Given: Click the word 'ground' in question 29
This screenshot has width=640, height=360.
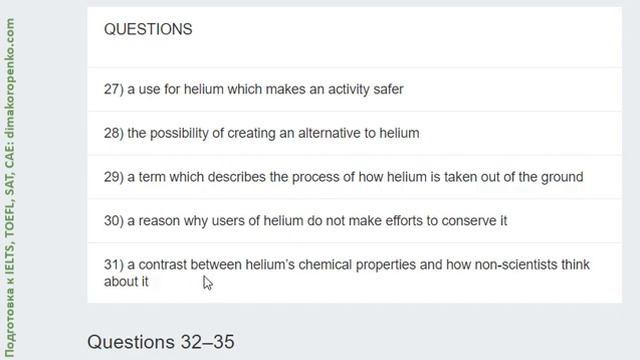Looking at the screenshot, I should coord(562,177).
